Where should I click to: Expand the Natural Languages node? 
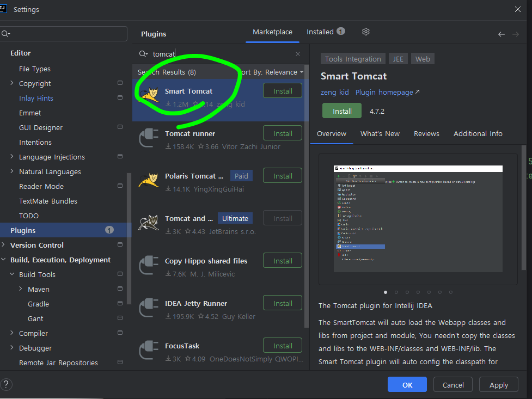12,171
